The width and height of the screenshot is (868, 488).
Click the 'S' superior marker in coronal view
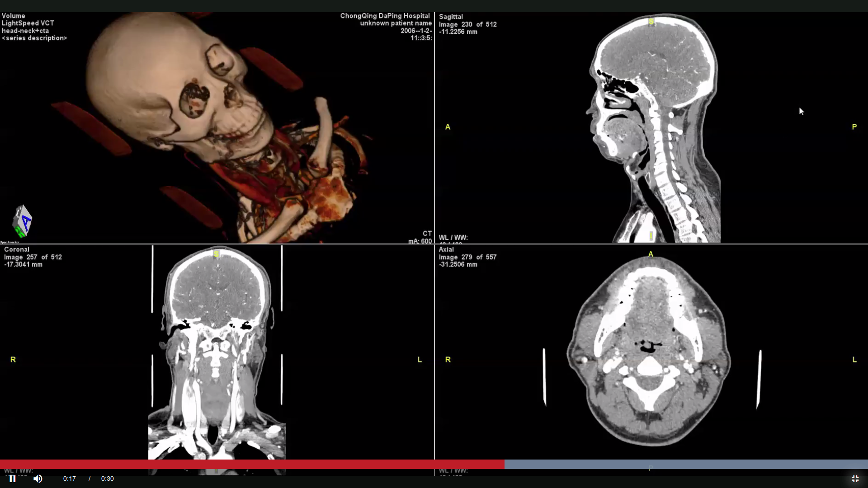[x=217, y=254]
